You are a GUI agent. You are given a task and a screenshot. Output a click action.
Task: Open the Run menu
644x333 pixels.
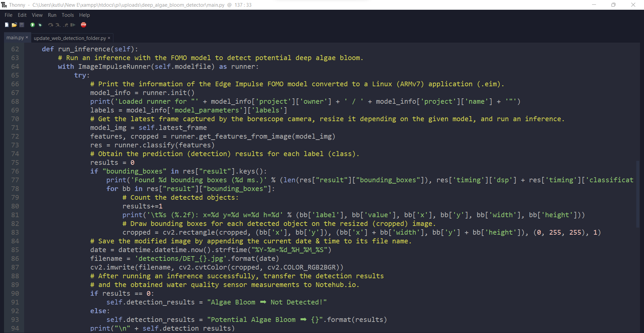[52, 15]
